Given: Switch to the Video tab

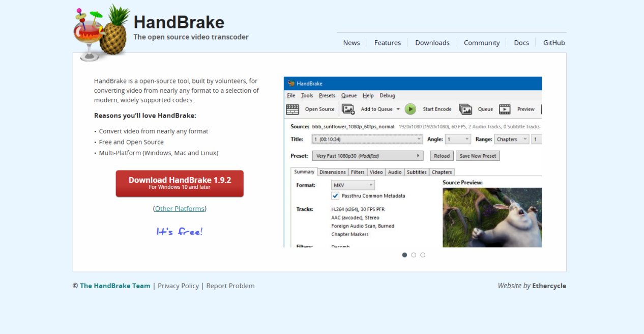Looking at the screenshot, I should pyautogui.click(x=376, y=172).
